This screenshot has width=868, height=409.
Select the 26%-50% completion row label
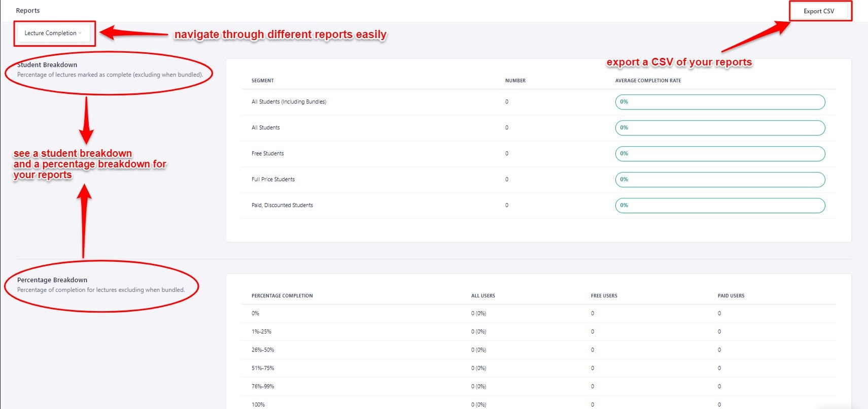pyautogui.click(x=263, y=350)
